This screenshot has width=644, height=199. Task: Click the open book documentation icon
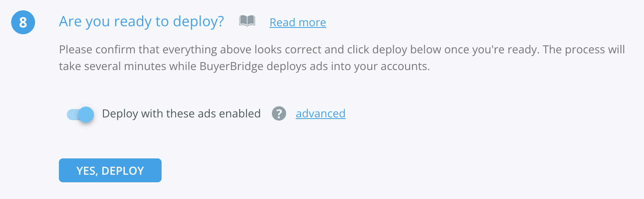click(247, 21)
